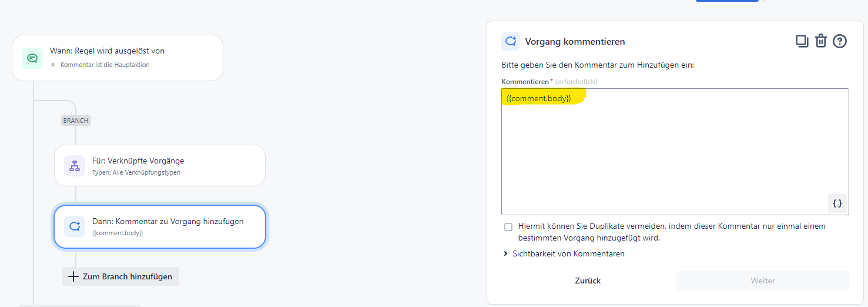Click the duplicate component icon

coord(802,41)
